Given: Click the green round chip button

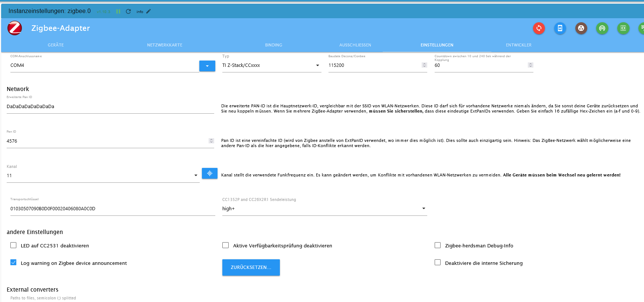Looking at the screenshot, I should point(623,28).
